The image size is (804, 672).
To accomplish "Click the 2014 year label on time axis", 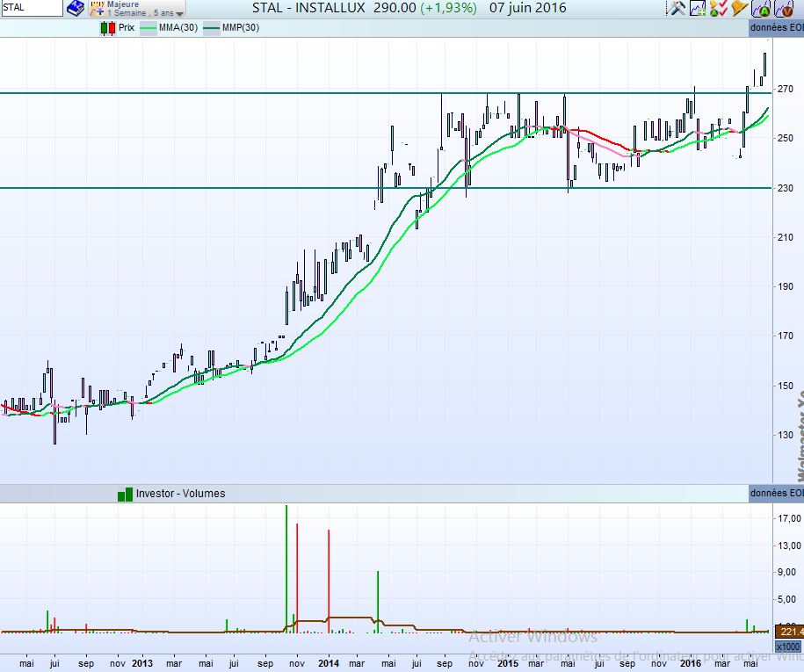I will [328, 663].
